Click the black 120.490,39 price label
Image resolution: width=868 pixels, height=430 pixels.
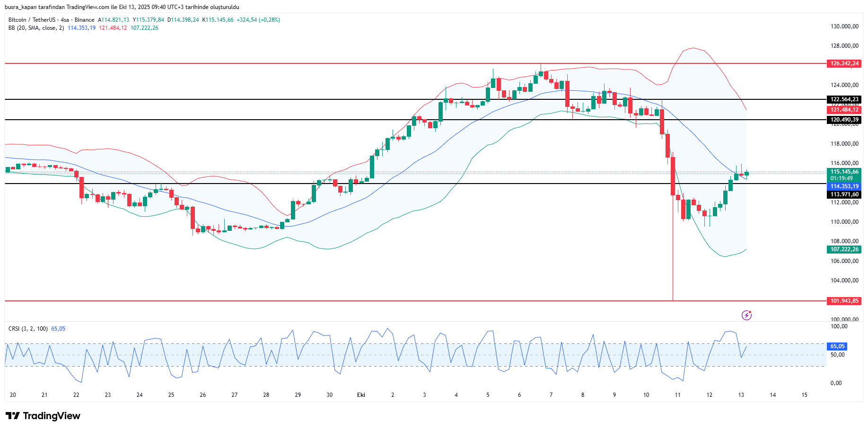(844, 120)
